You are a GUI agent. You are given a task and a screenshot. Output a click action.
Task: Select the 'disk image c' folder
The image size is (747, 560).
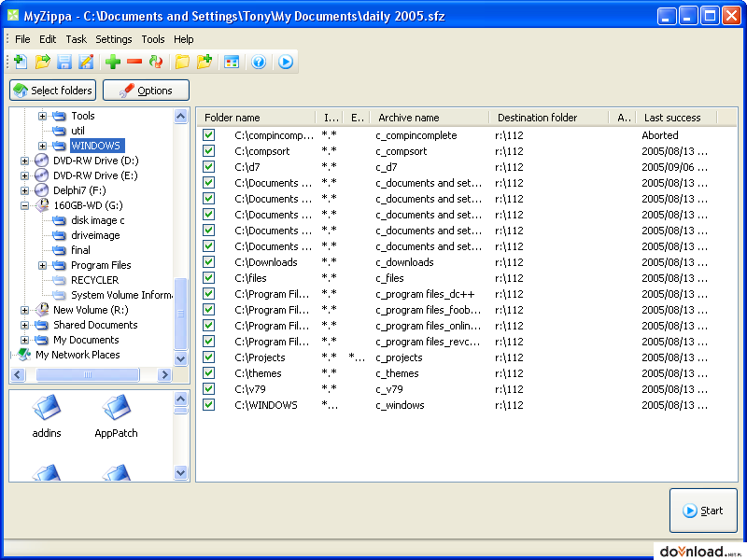(x=98, y=220)
